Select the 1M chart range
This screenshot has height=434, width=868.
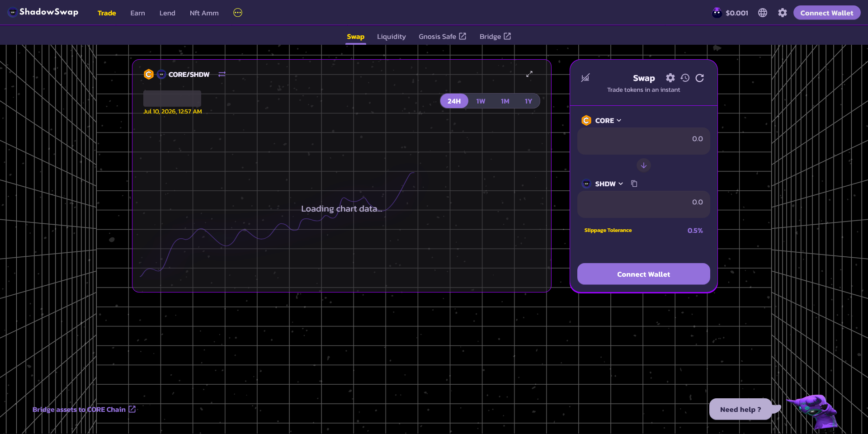pos(505,101)
